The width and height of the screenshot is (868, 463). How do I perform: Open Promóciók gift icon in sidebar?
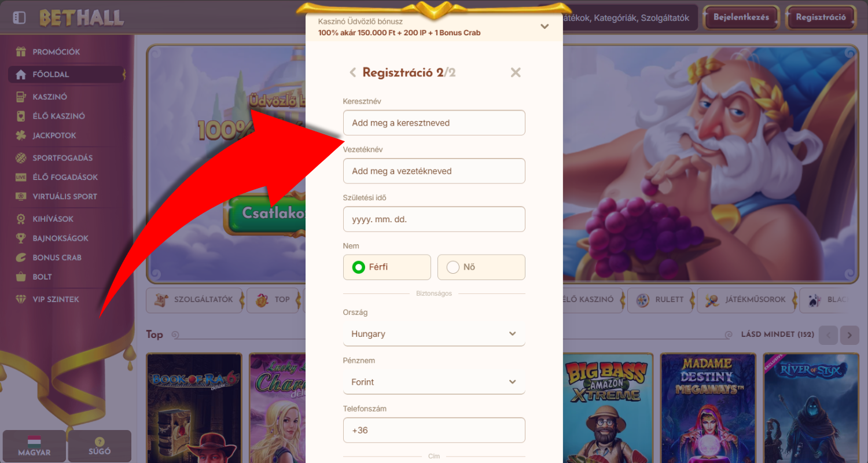(21, 52)
